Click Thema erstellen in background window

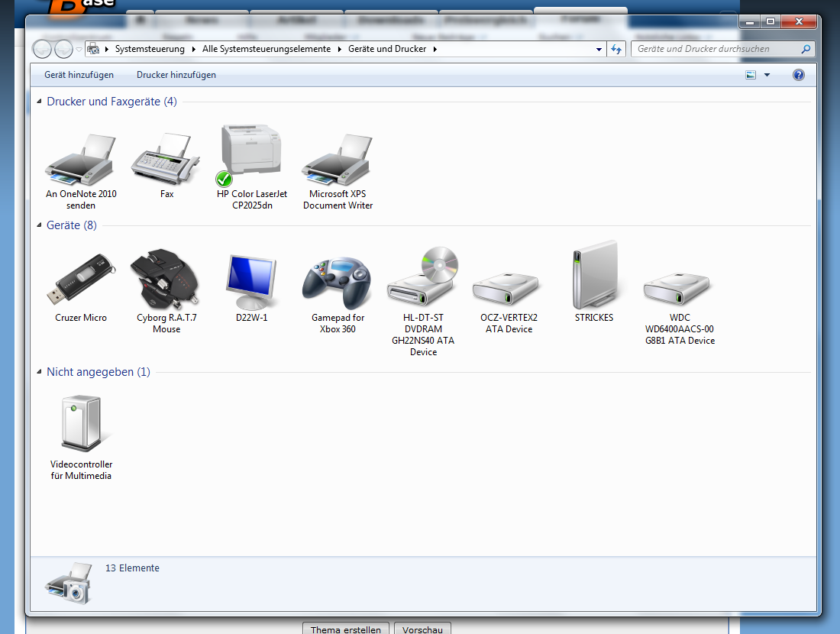click(345, 629)
